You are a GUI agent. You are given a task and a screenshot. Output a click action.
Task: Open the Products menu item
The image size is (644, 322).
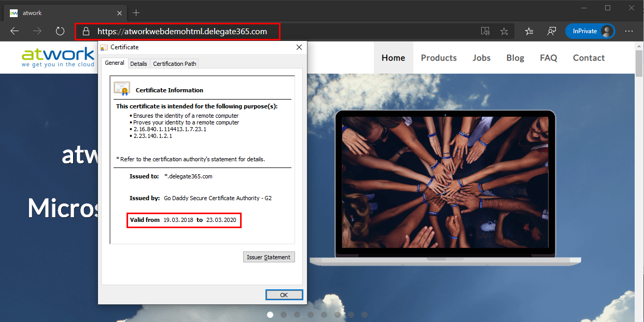point(439,58)
